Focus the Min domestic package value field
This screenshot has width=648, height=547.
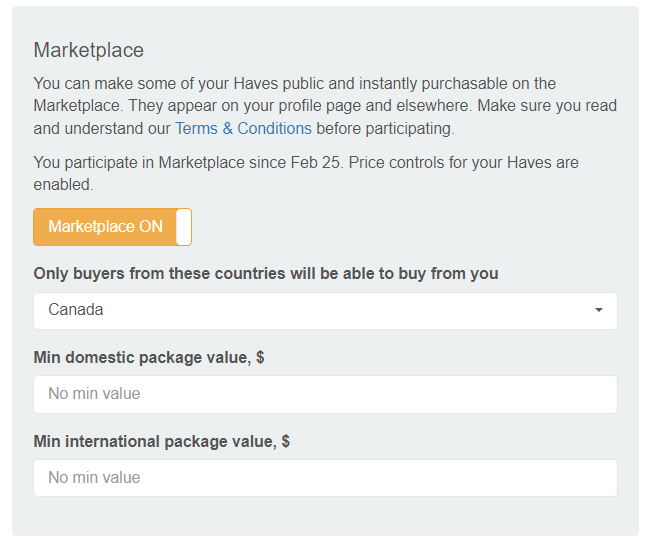point(325,394)
